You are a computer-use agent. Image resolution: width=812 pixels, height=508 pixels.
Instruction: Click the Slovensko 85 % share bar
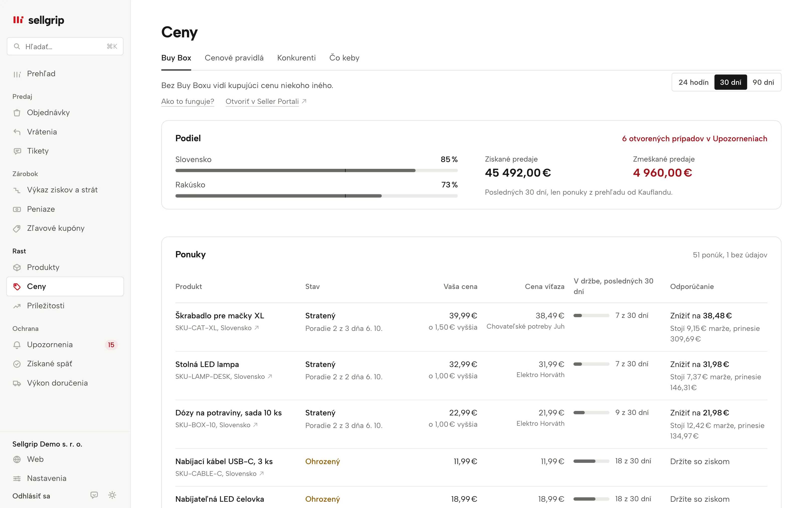[x=317, y=170]
